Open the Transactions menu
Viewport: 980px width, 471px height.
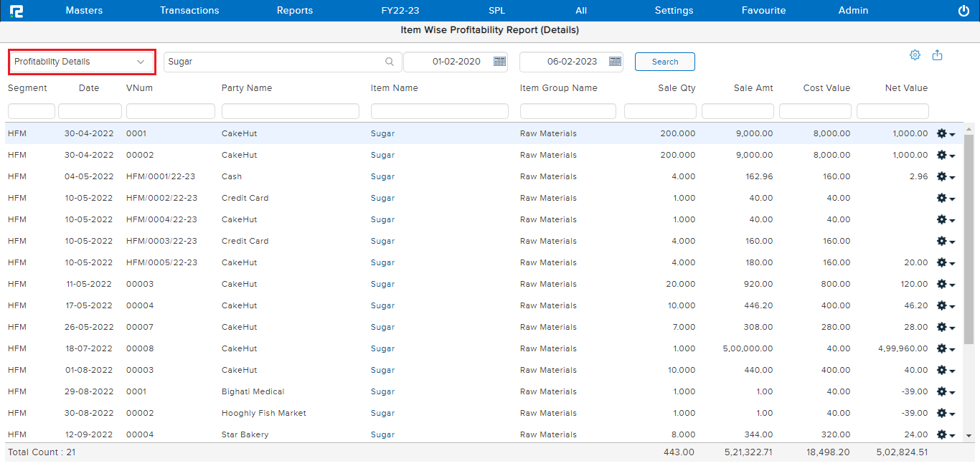click(189, 11)
